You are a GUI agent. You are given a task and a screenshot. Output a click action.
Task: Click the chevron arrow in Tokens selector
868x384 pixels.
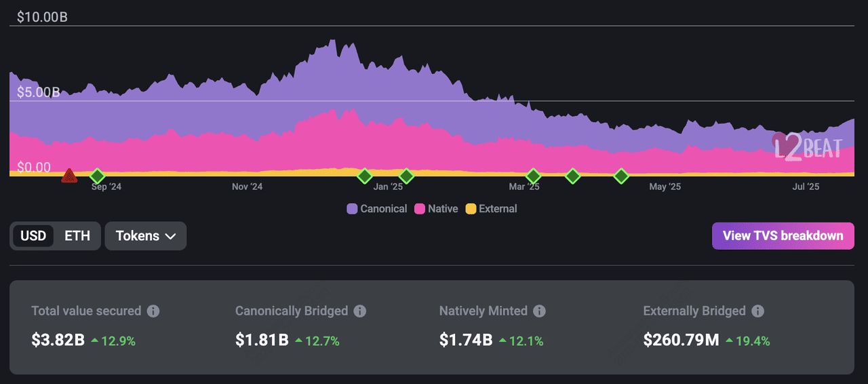(171, 236)
